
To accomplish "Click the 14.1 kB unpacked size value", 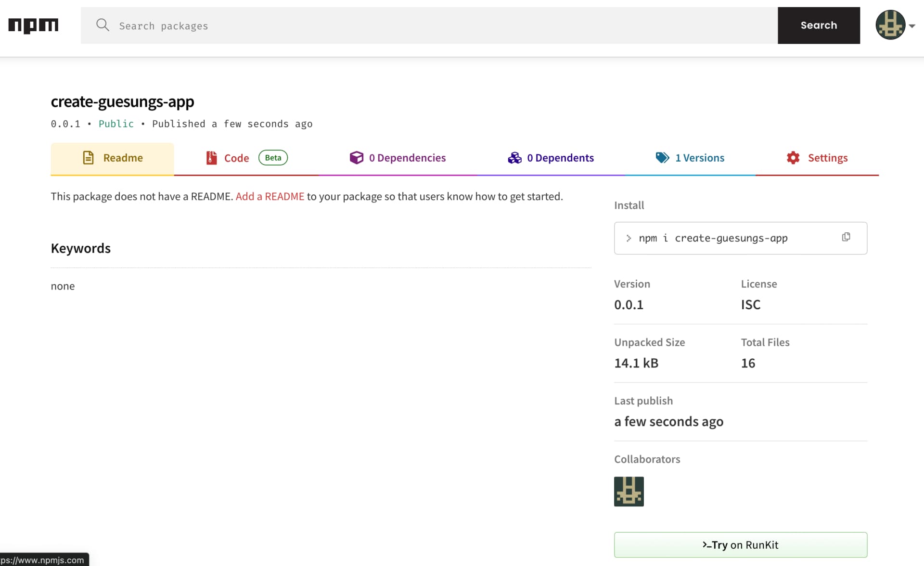I will [x=636, y=364].
